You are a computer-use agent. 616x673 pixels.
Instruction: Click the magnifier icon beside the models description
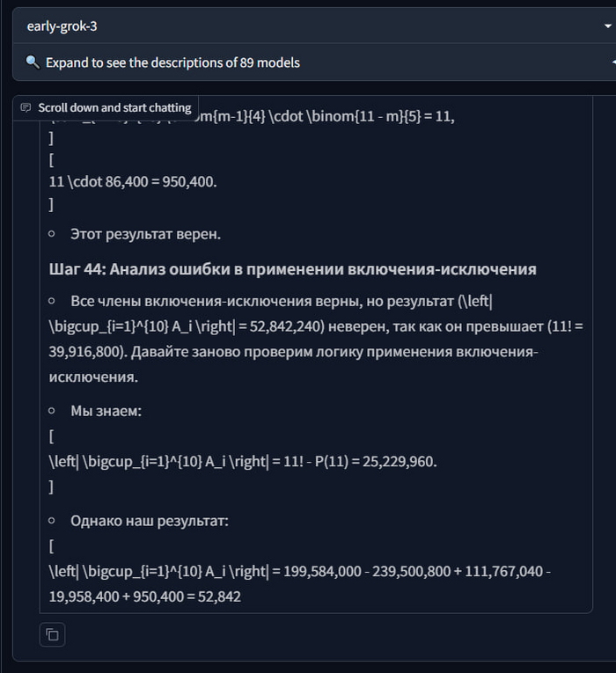click(x=33, y=62)
